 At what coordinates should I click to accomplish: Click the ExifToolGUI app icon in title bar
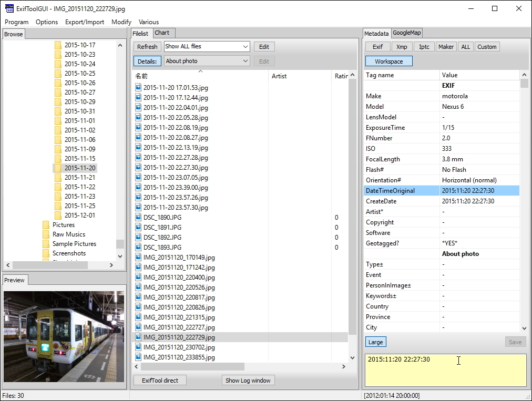pyautogui.click(x=9, y=9)
